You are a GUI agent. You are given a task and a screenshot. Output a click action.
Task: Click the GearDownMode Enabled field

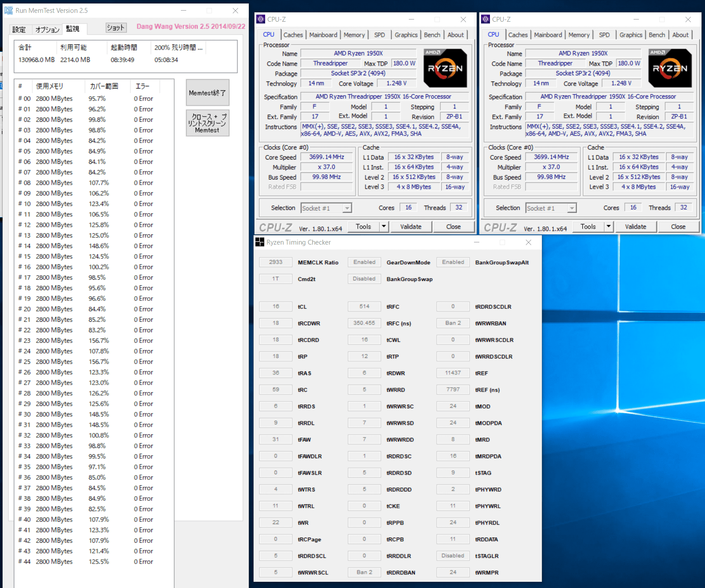point(364,262)
